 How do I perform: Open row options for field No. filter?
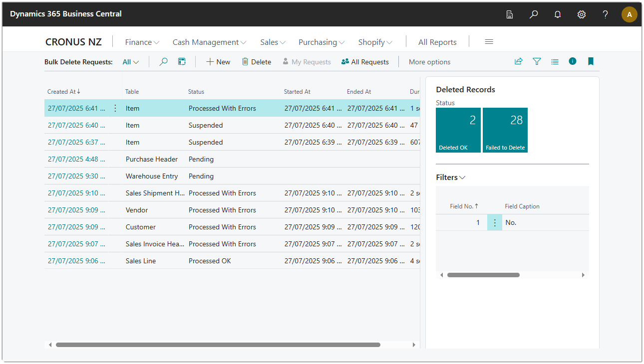(x=495, y=222)
